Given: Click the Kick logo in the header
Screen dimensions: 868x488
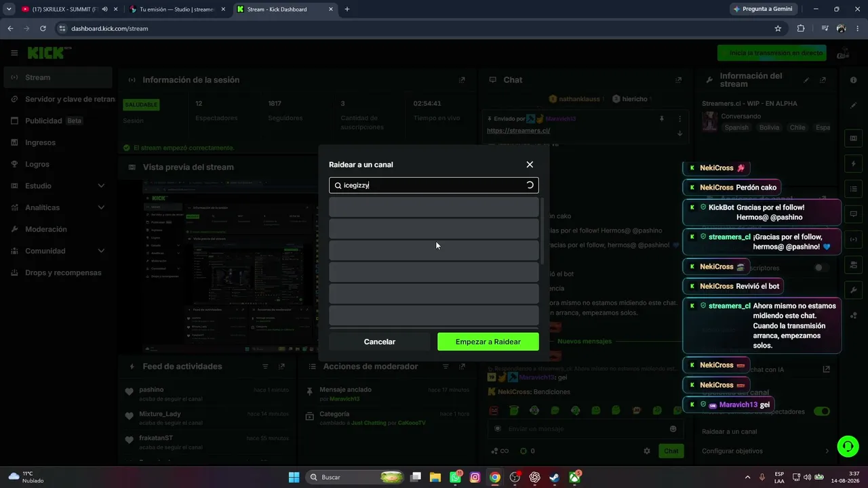Looking at the screenshot, I should [x=49, y=53].
